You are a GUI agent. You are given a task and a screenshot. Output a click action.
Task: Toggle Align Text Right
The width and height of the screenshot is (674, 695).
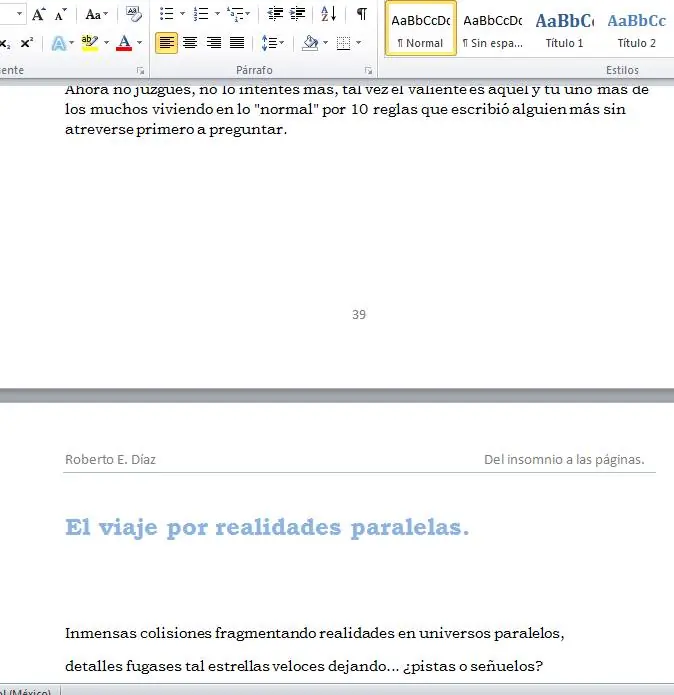click(x=214, y=43)
